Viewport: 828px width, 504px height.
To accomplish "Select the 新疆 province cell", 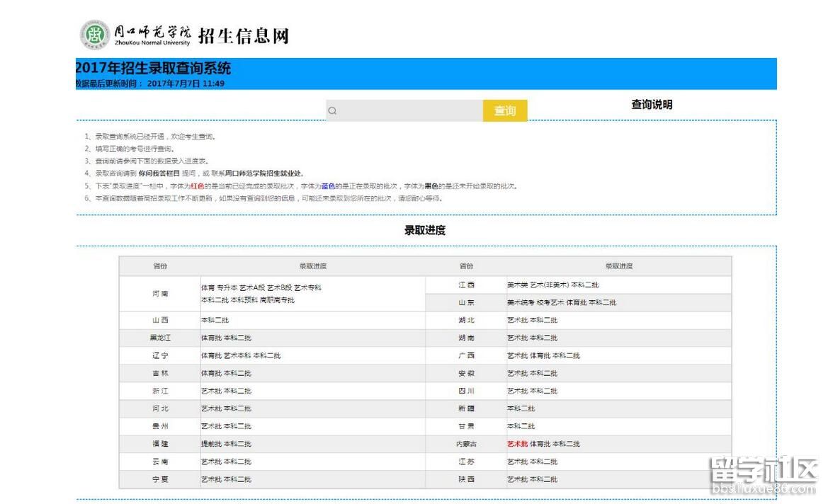I will pos(466,408).
